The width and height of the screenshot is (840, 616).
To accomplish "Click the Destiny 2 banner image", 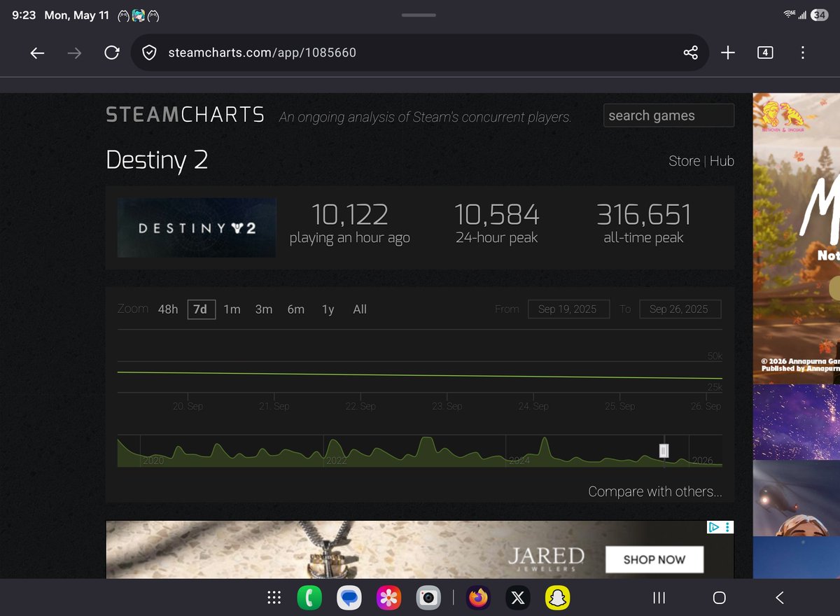I will (197, 227).
